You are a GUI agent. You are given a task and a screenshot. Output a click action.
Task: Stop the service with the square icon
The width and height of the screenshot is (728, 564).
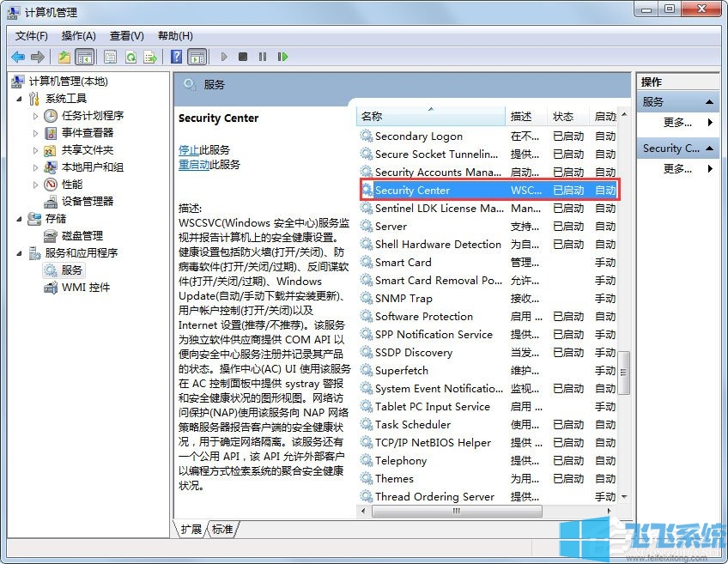click(x=244, y=57)
